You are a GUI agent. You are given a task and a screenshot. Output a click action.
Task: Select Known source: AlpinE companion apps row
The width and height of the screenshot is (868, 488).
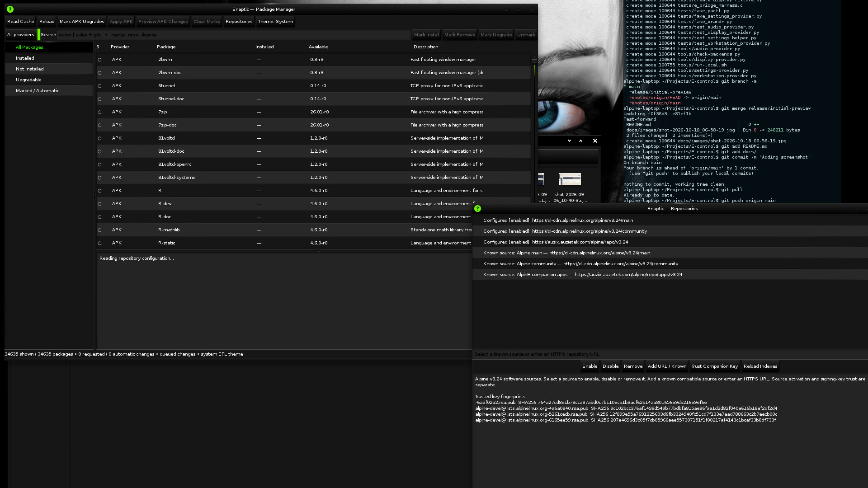pyautogui.click(x=670, y=275)
